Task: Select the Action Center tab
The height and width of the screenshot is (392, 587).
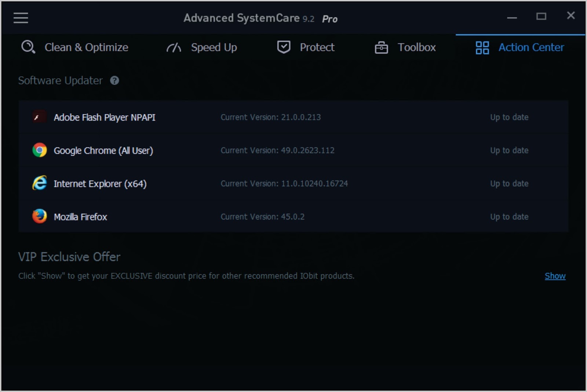Action: pyautogui.click(x=520, y=47)
